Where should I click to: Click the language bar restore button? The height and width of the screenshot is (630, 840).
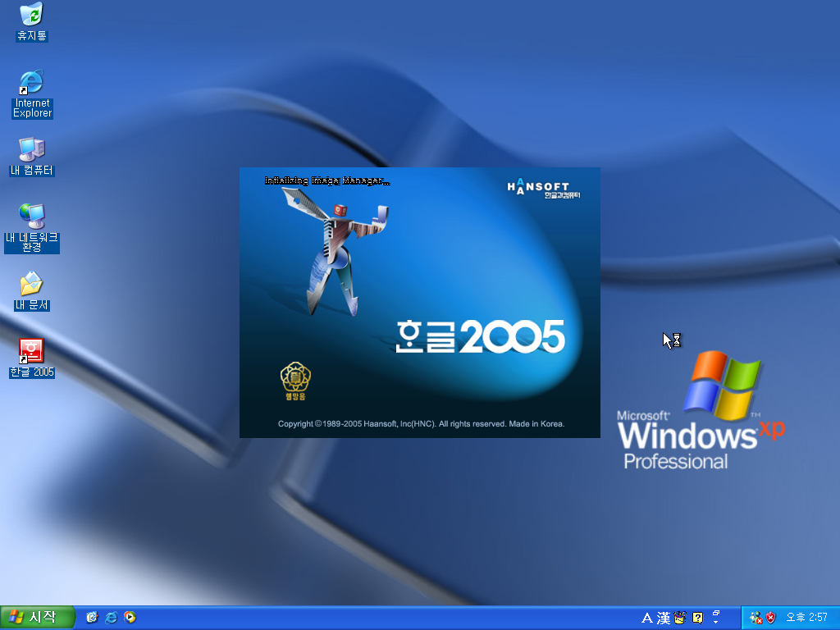(x=715, y=614)
